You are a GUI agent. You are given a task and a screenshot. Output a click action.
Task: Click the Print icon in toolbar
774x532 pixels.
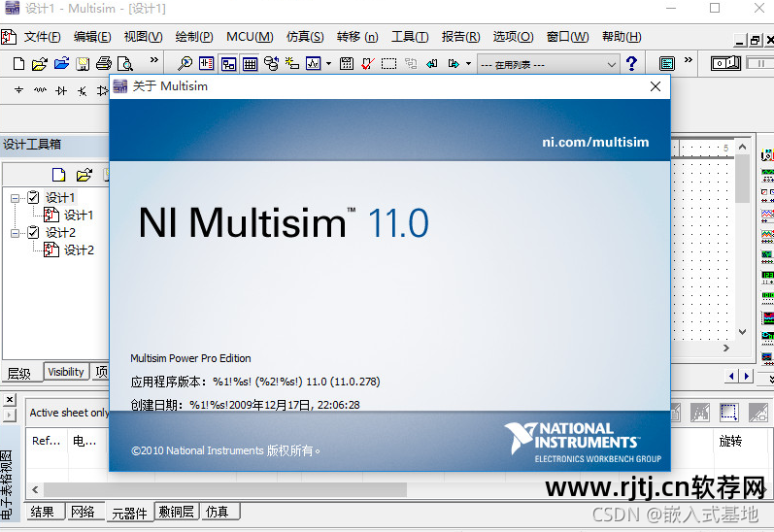pyautogui.click(x=103, y=64)
